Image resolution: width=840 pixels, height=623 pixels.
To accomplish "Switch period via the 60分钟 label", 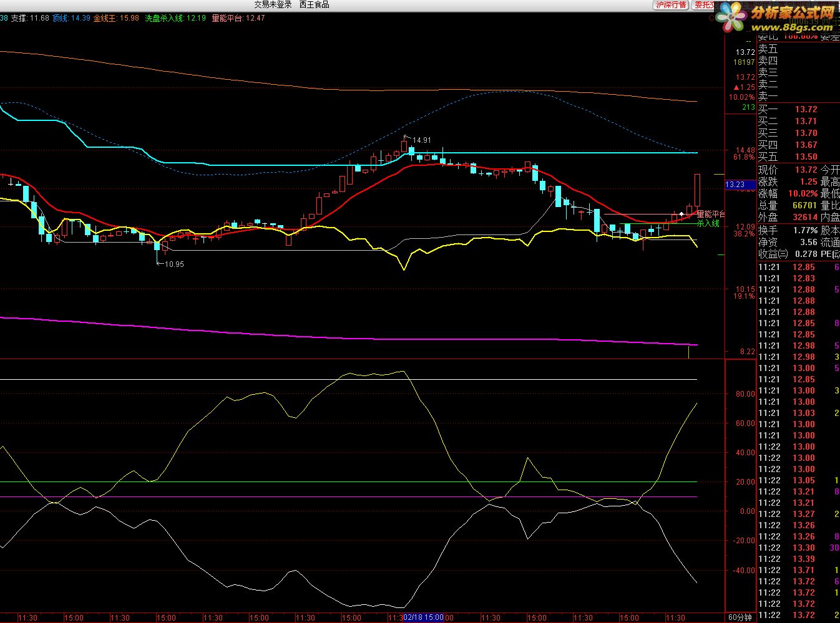I will 740,617.
